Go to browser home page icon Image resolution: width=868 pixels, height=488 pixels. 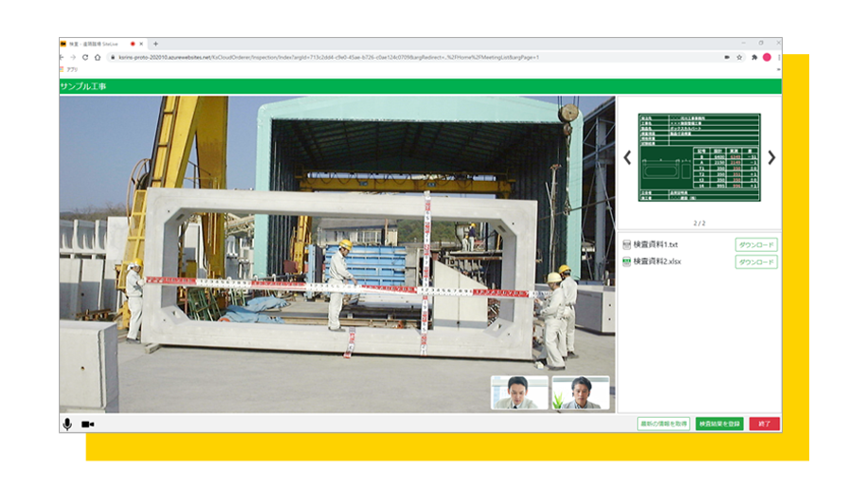98,57
